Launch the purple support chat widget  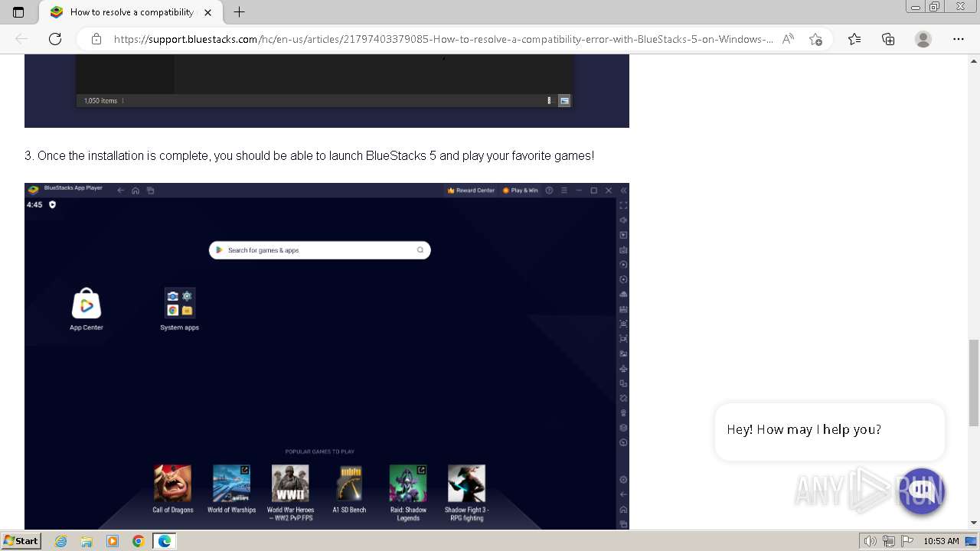tap(922, 491)
